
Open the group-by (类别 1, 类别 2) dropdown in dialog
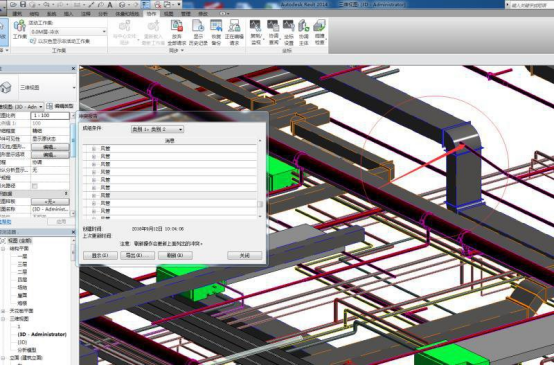click(x=158, y=129)
